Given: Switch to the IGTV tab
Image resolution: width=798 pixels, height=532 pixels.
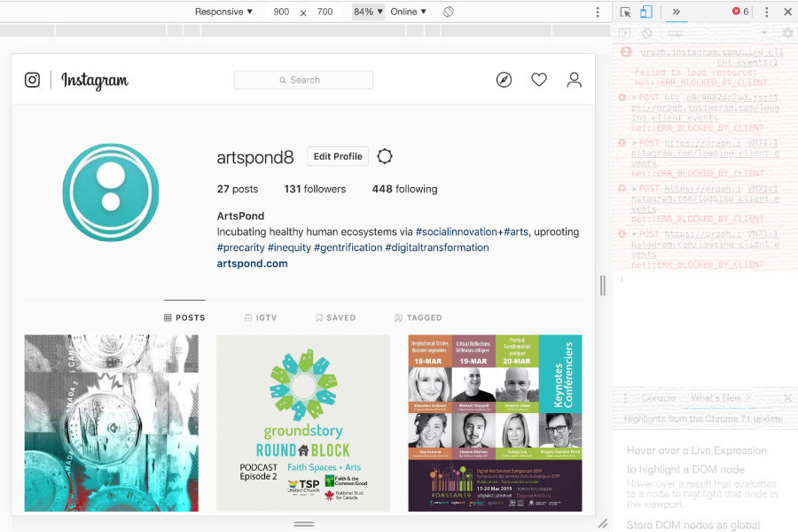Looking at the screenshot, I should tap(261, 317).
